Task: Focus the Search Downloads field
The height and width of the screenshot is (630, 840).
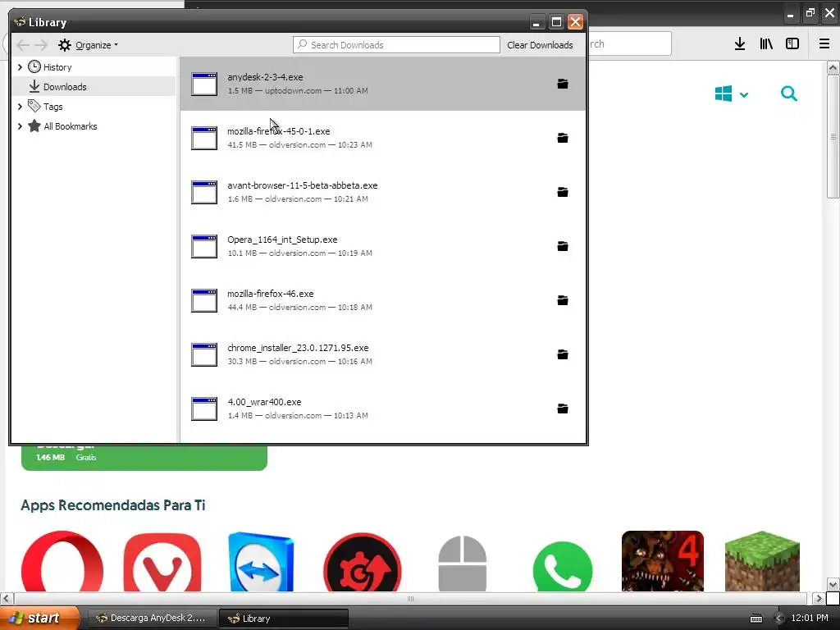Action: tap(396, 45)
